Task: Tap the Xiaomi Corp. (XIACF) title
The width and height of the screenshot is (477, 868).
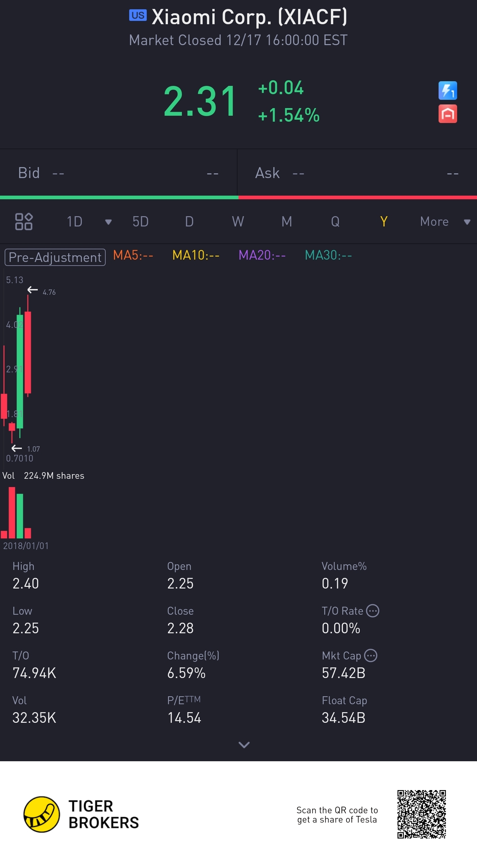Action: coord(249,17)
